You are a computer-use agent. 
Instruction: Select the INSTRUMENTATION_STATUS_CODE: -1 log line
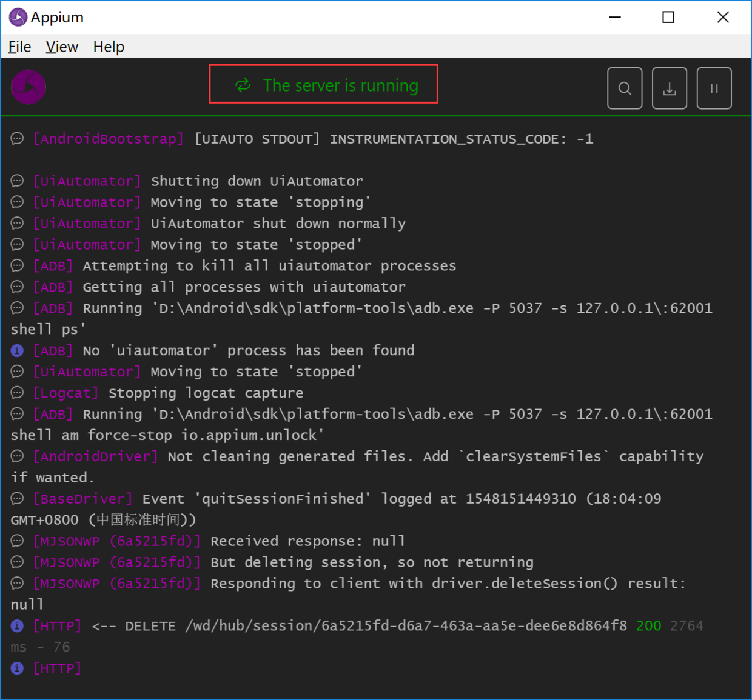pyautogui.click(x=302, y=139)
